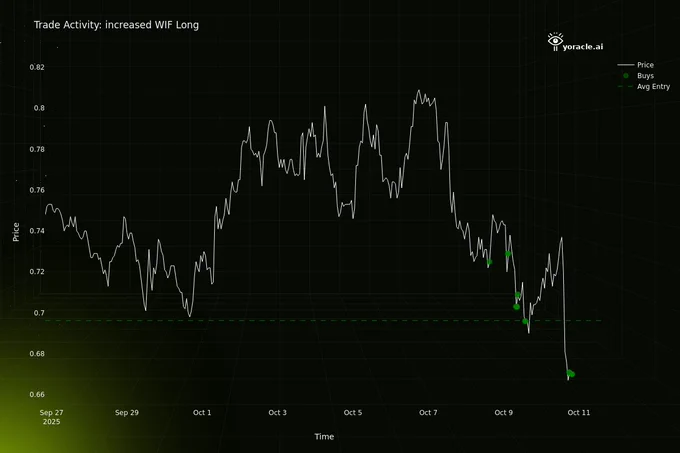Click the 0.66 y-axis tick label
This screenshot has height=453, width=680.
[x=37, y=394]
